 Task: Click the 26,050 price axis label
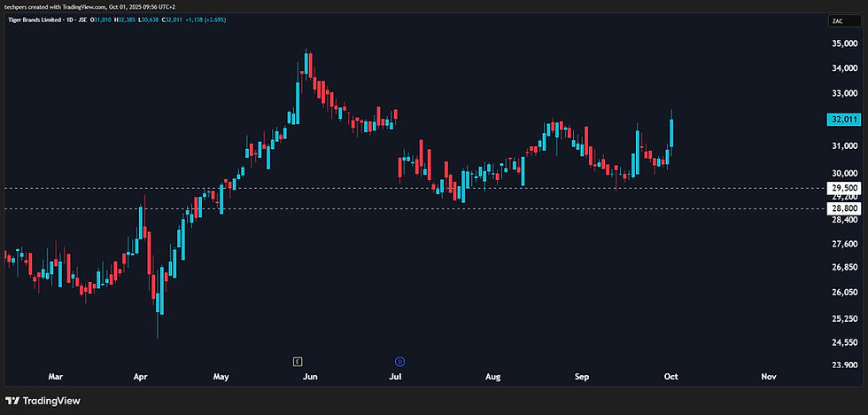[845, 293]
